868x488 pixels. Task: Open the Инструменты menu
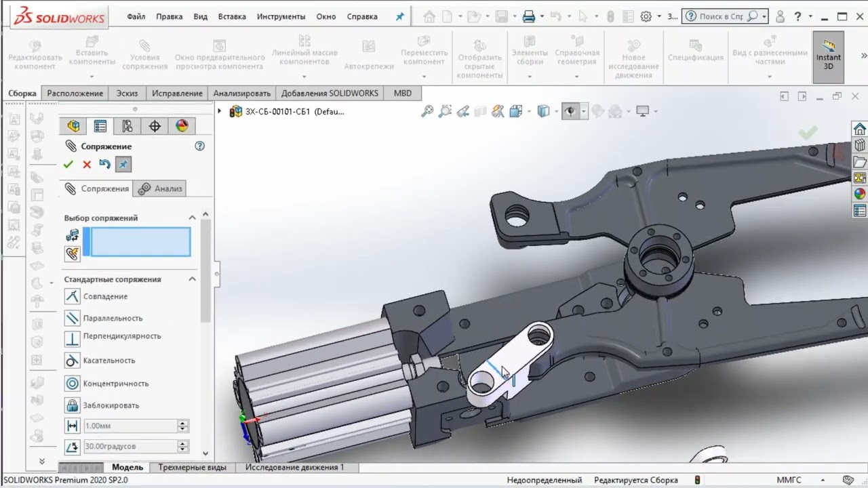[x=281, y=16]
